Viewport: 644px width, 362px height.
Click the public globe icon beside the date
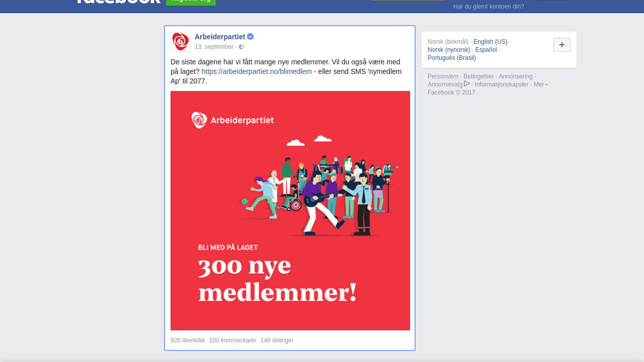coord(242,47)
